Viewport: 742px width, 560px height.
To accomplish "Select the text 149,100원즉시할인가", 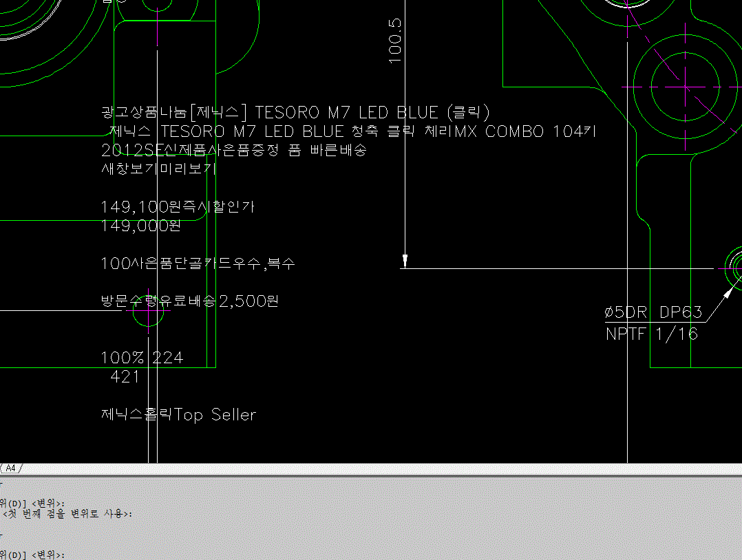I will point(178,206).
